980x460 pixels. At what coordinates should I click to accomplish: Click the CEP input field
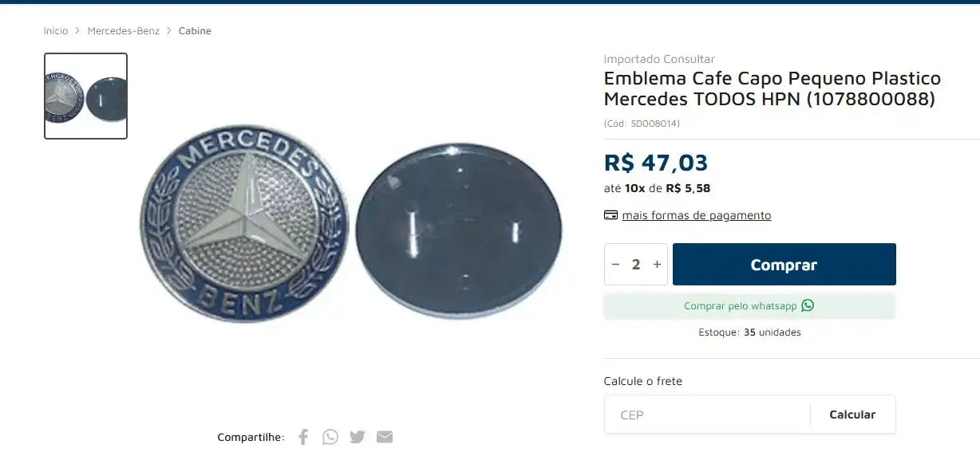pyautogui.click(x=707, y=415)
